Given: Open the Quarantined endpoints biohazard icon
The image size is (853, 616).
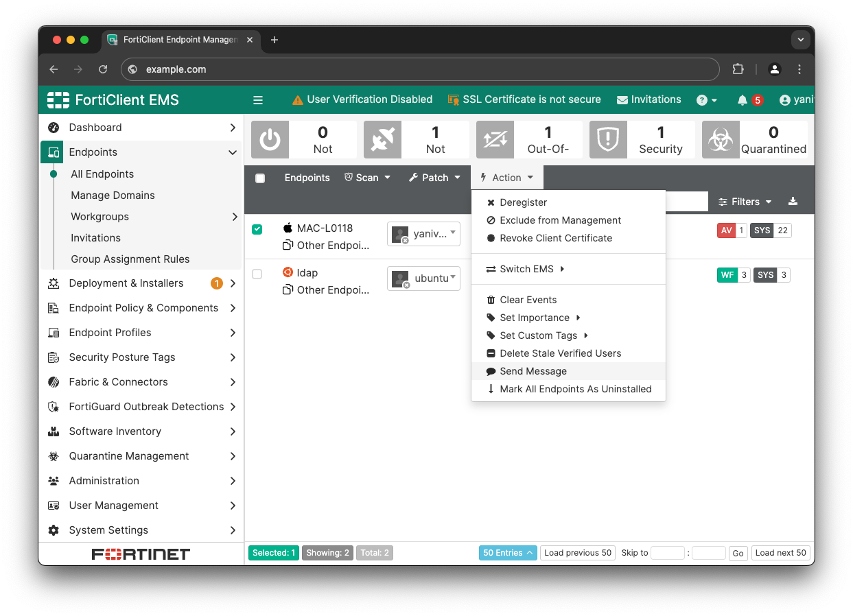Looking at the screenshot, I should (x=721, y=139).
